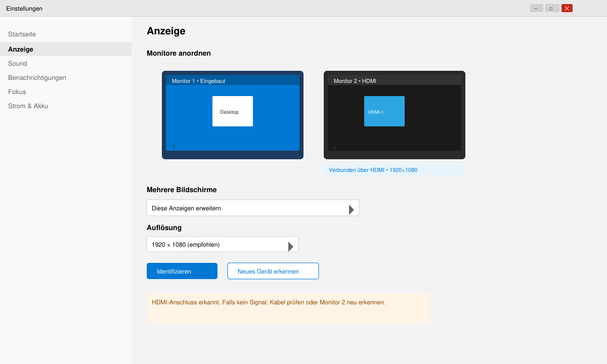
Task: Click Neues Gerät erkennen
Action: [273, 271]
